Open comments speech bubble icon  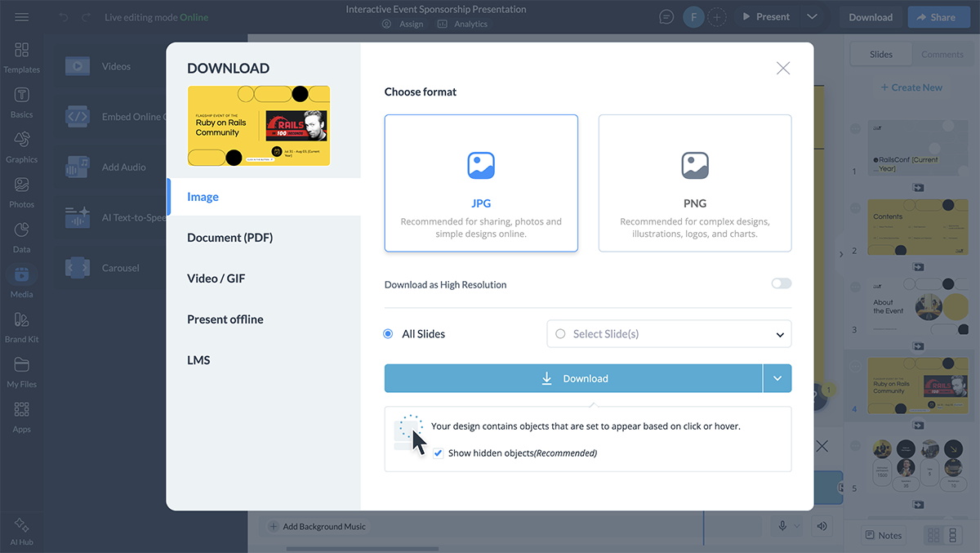[x=667, y=17]
